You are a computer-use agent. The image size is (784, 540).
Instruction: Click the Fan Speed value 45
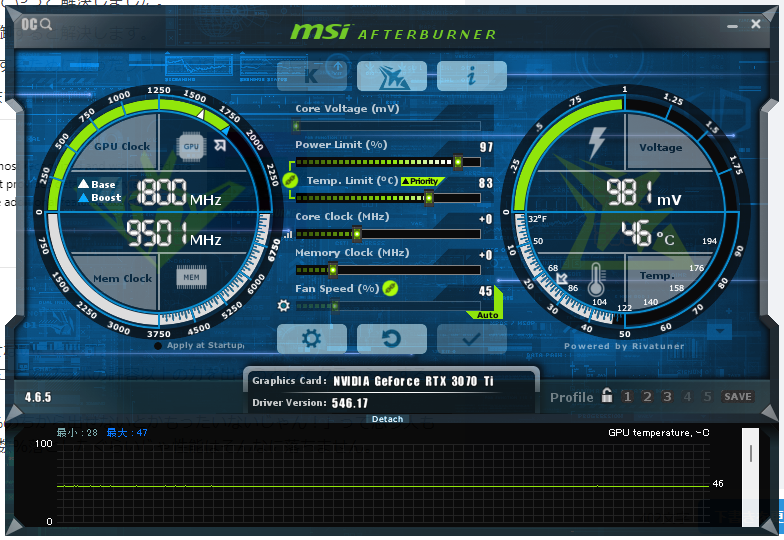[486, 291]
